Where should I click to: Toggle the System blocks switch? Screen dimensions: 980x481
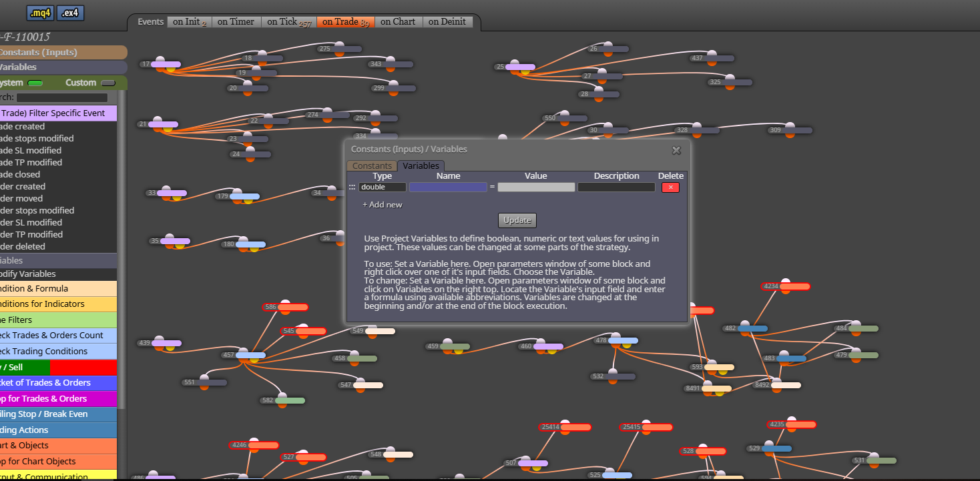pos(35,83)
